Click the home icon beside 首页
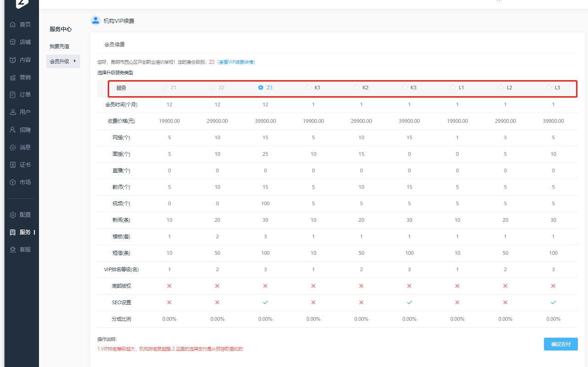588x367 pixels. point(13,25)
